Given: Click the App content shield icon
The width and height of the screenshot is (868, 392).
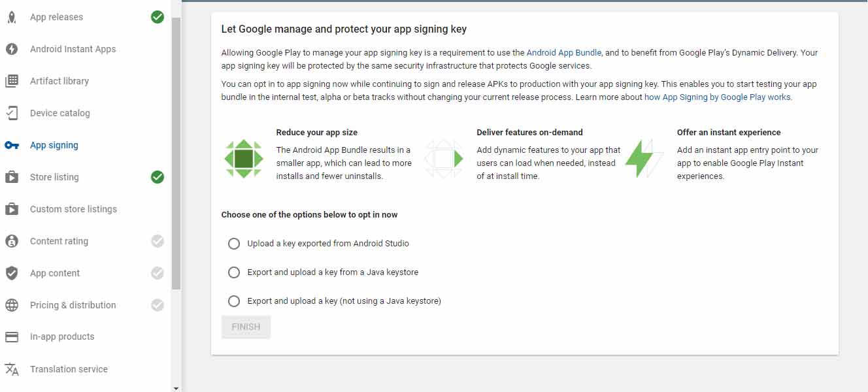Looking at the screenshot, I should coord(12,273).
